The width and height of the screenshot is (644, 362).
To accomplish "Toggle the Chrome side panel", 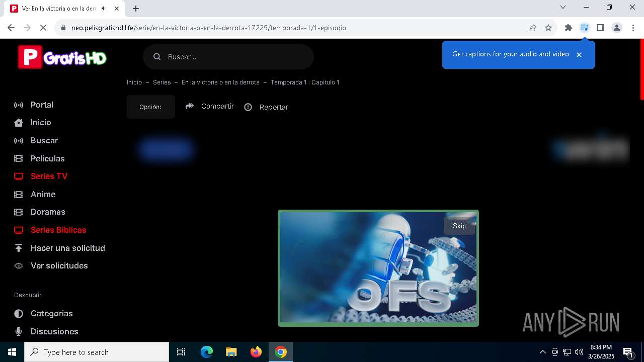I will click(x=600, y=28).
